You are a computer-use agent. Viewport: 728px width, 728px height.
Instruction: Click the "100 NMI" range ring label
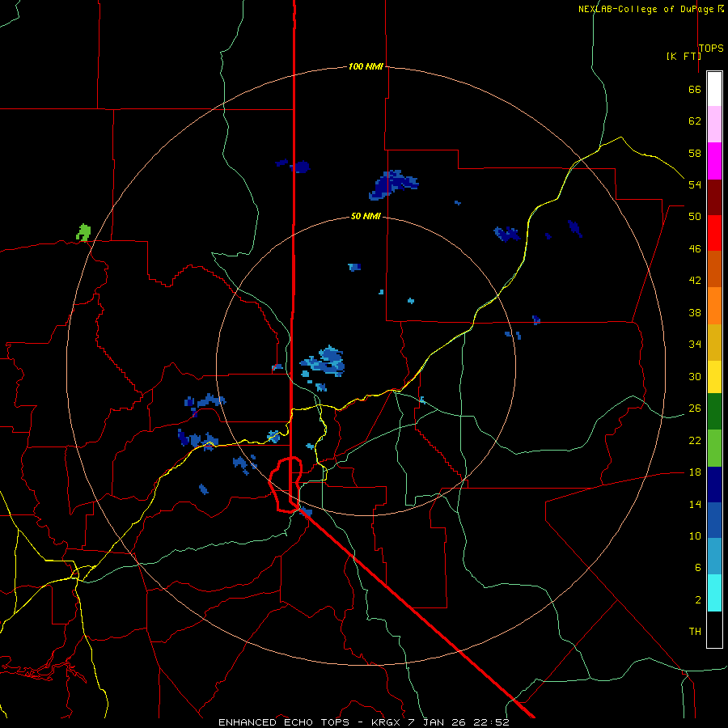click(366, 66)
